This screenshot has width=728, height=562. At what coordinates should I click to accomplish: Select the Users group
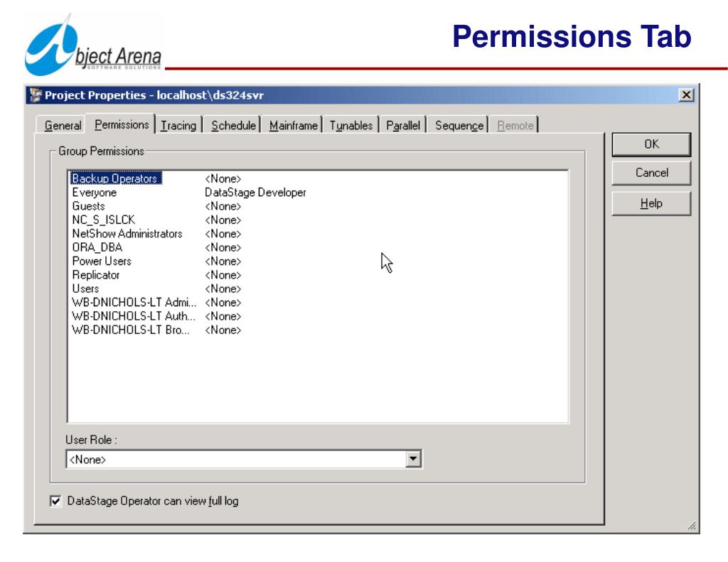85,288
